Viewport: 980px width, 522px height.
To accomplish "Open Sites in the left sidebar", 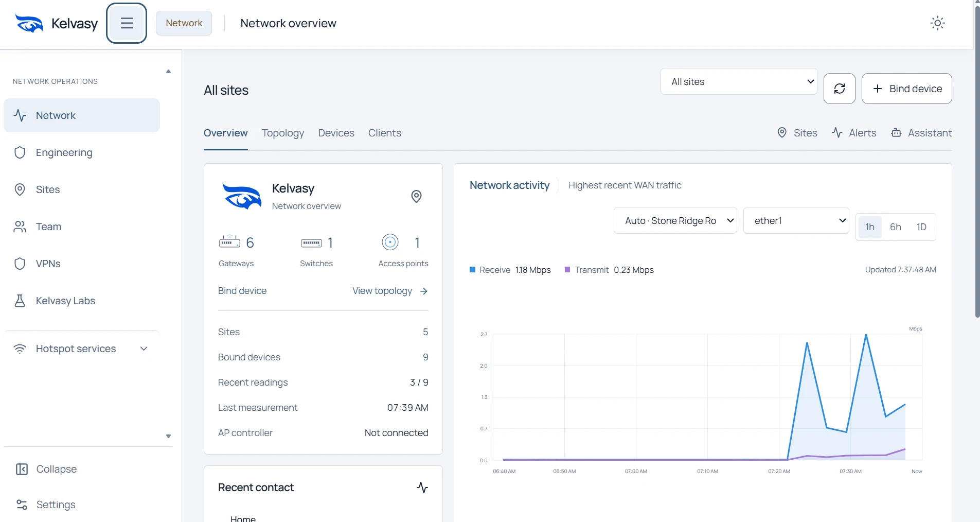I will pos(82,189).
